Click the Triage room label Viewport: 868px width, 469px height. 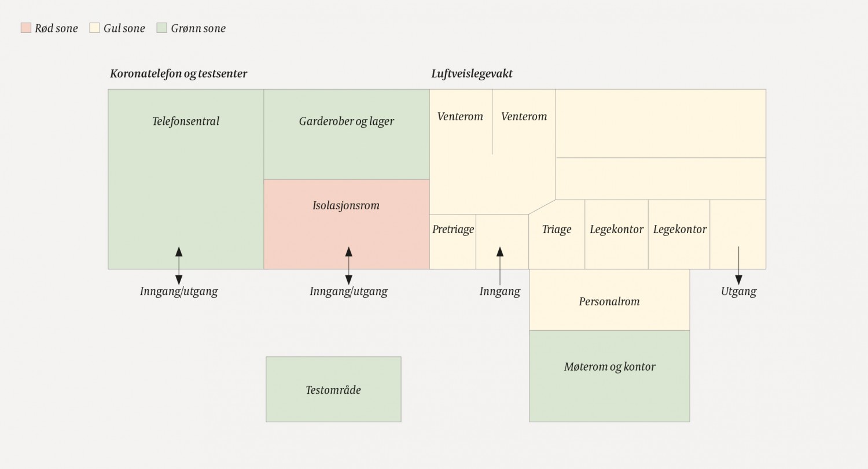pyautogui.click(x=557, y=230)
